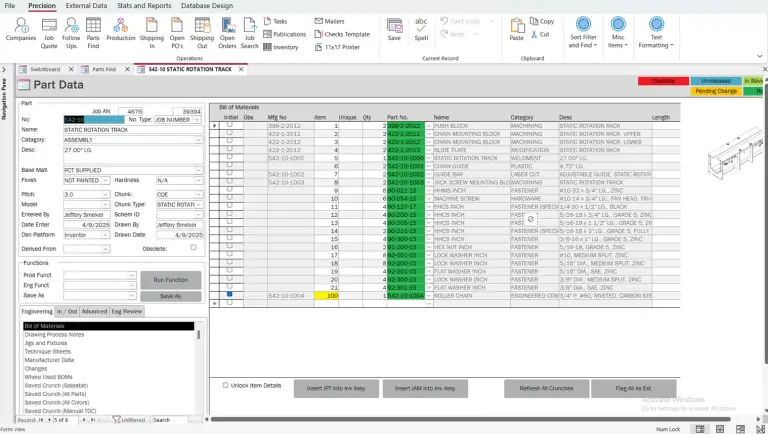Expand the Dsn Platform dropdown
Image resolution: width=768 pixels, height=434 pixels.
tap(105, 235)
